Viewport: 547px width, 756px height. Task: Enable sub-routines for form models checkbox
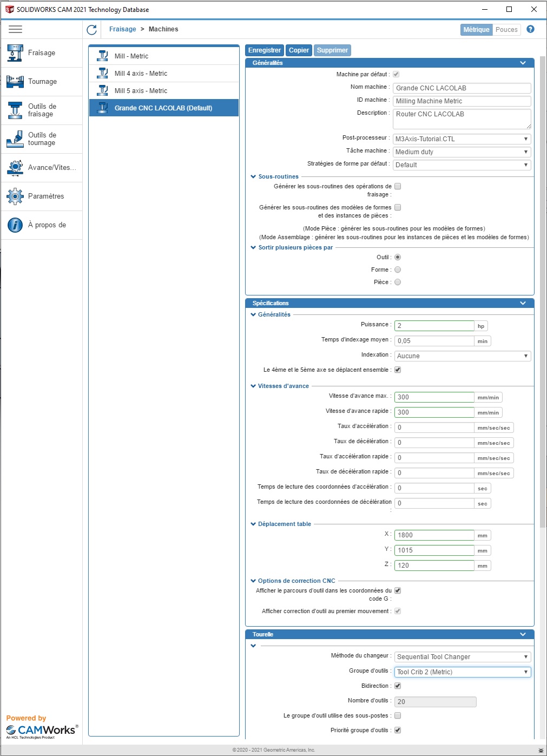[398, 207]
